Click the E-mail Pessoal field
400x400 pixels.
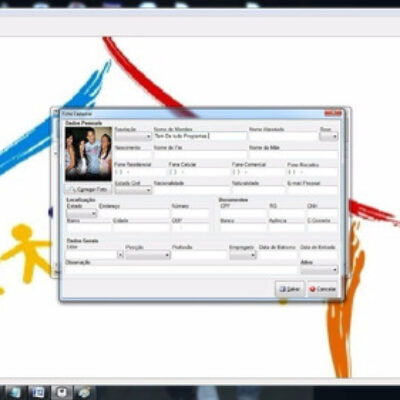[313, 190]
